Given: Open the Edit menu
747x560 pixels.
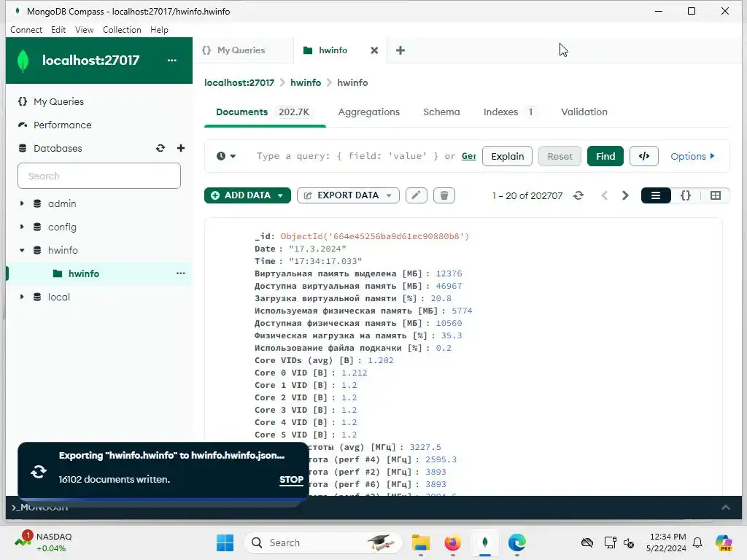Looking at the screenshot, I should [58, 29].
